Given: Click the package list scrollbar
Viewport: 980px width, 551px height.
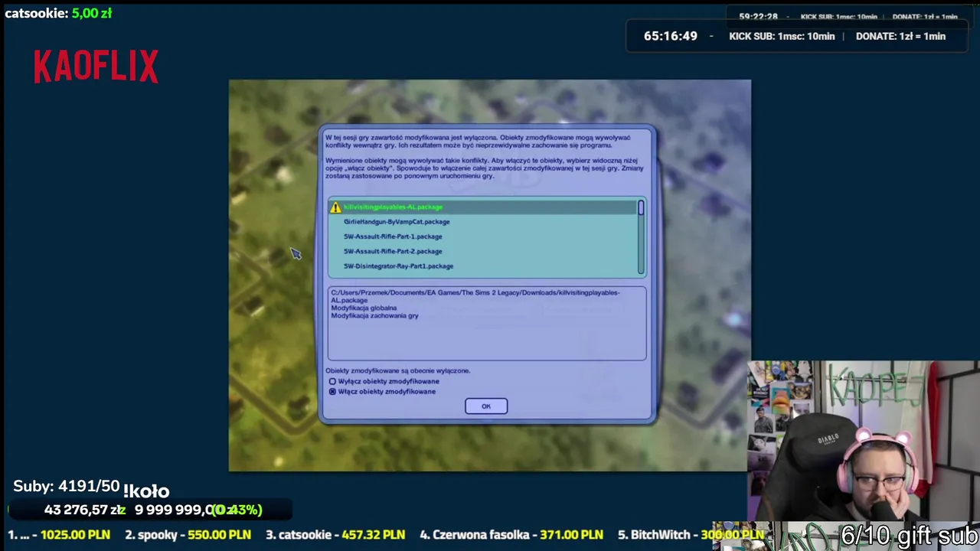Looking at the screenshot, I should (x=642, y=238).
